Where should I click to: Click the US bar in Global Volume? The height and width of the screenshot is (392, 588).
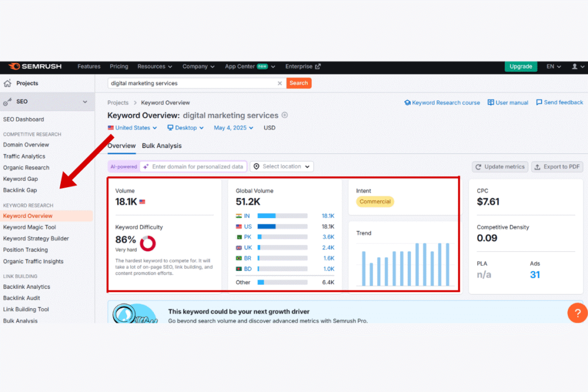282,226
